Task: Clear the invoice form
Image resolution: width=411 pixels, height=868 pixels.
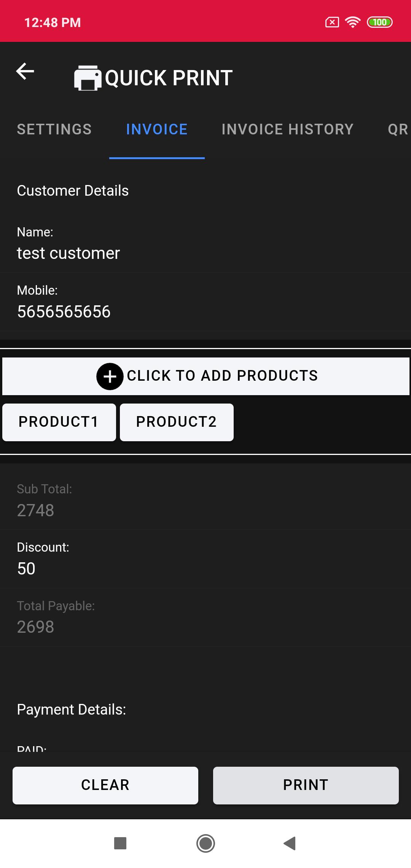Action: pyautogui.click(x=105, y=785)
